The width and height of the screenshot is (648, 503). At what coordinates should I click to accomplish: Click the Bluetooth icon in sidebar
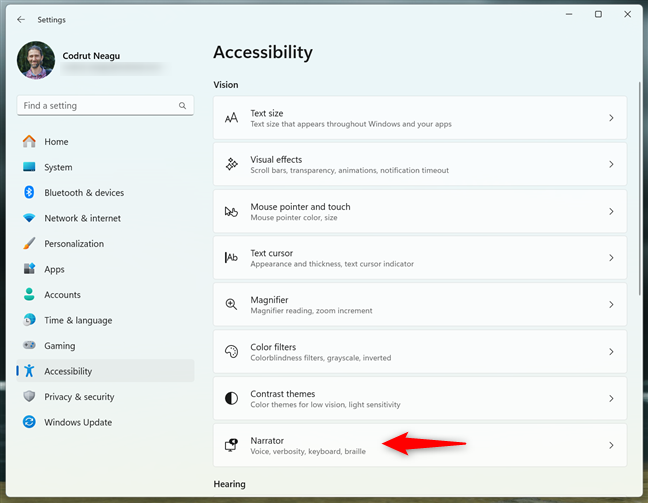[29, 192]
